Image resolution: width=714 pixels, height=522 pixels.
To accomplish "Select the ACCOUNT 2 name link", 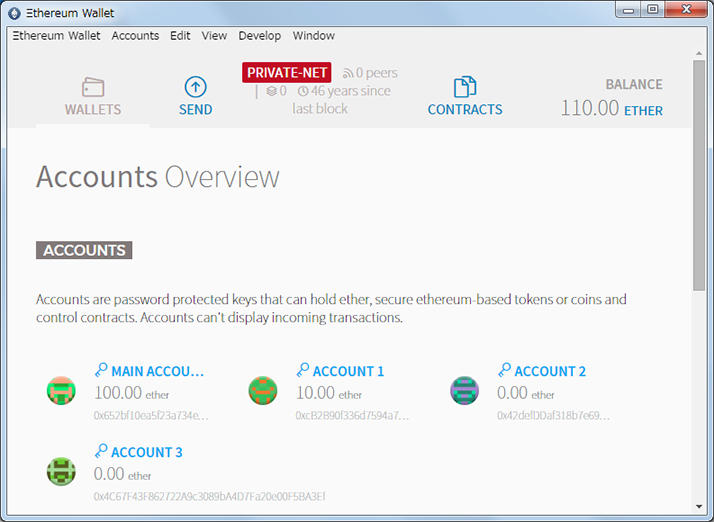I will pos(550,371).
